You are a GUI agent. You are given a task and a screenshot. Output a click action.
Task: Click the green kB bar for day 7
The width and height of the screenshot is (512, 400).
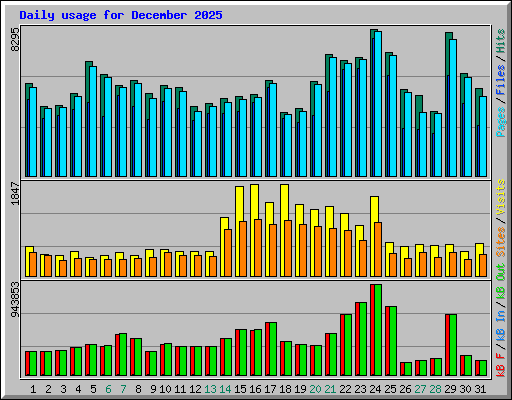[x=123, y=354]
